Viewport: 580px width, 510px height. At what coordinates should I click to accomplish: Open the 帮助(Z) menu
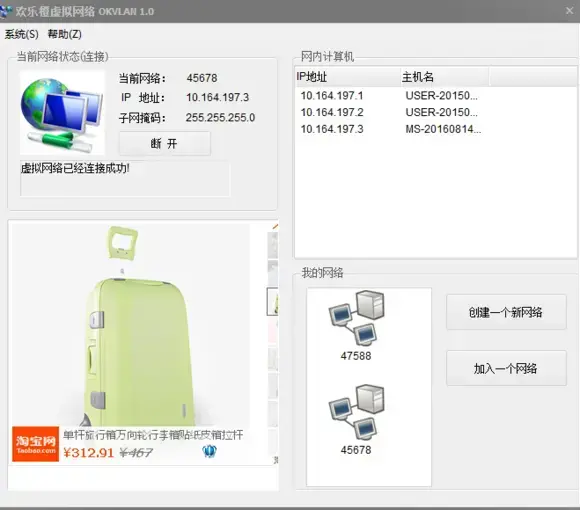coord(65,34)
